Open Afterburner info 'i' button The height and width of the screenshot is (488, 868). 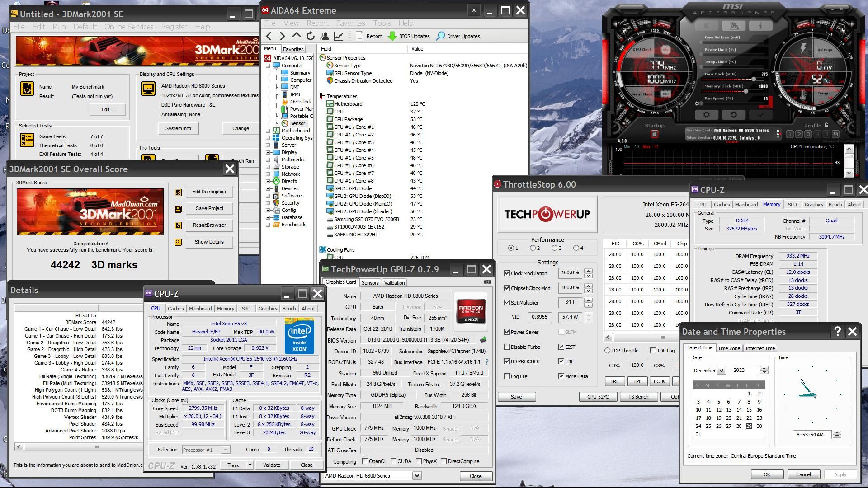(760, 26)
